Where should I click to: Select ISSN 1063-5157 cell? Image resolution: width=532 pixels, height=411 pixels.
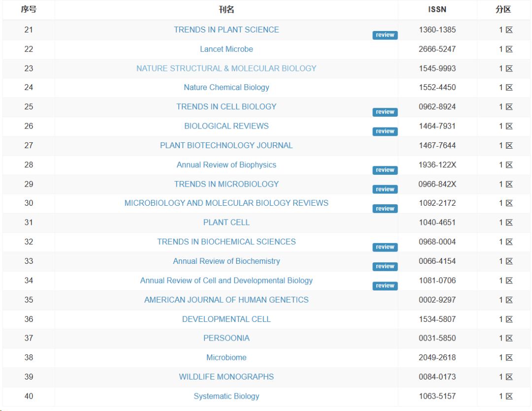point(437,396)
